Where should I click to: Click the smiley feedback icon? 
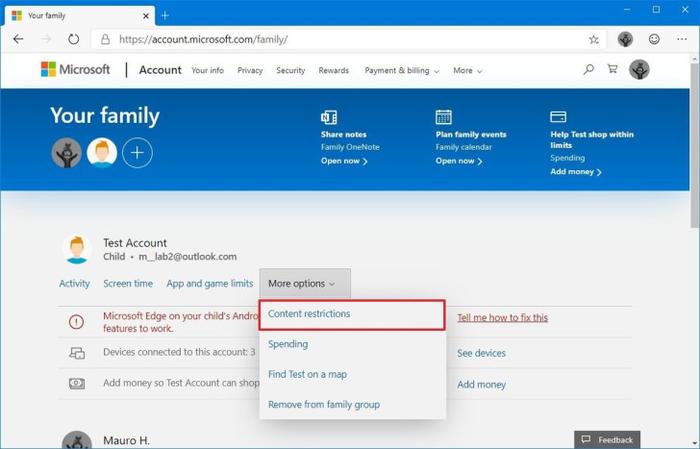(654, 39)
